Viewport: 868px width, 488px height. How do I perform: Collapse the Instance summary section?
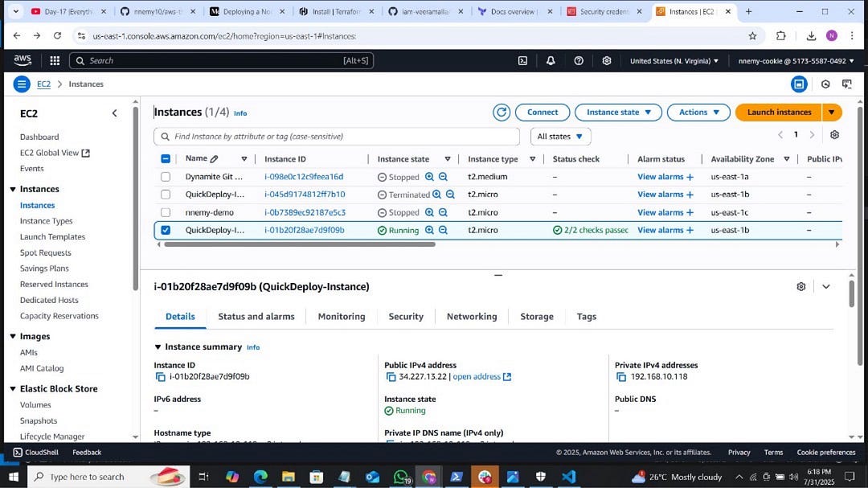158,347
